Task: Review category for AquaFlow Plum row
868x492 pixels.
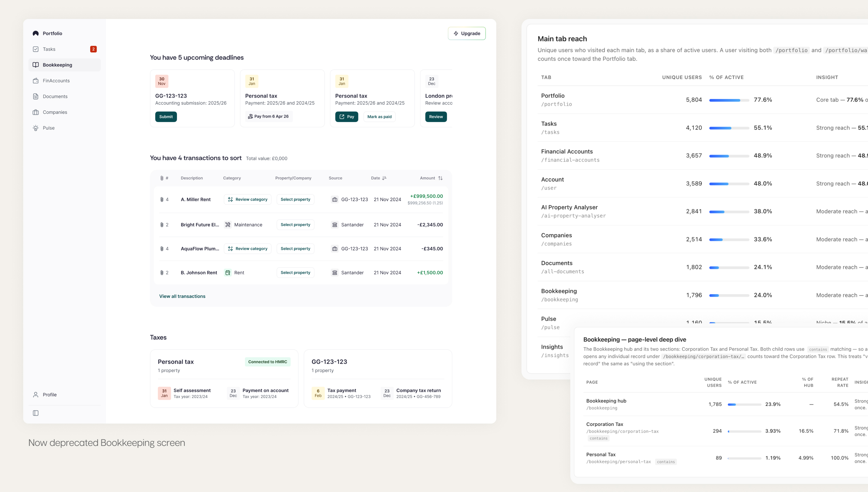Action: (x=248, y=248)
